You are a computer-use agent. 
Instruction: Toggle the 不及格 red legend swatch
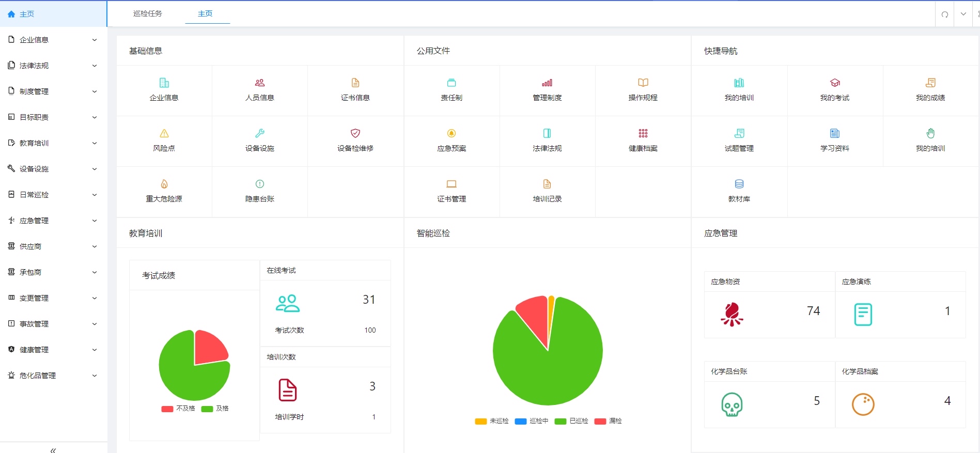click(167, 409)
